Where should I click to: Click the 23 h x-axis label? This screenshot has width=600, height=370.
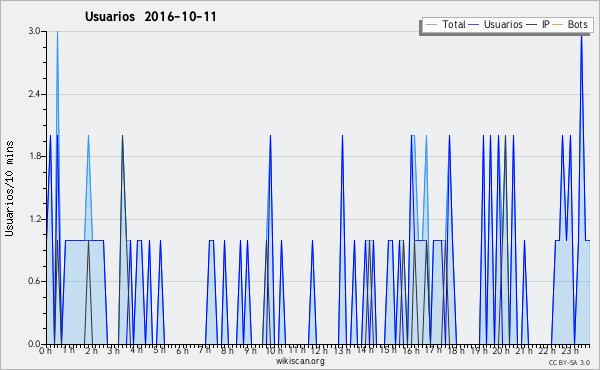[x=570, y=351]
